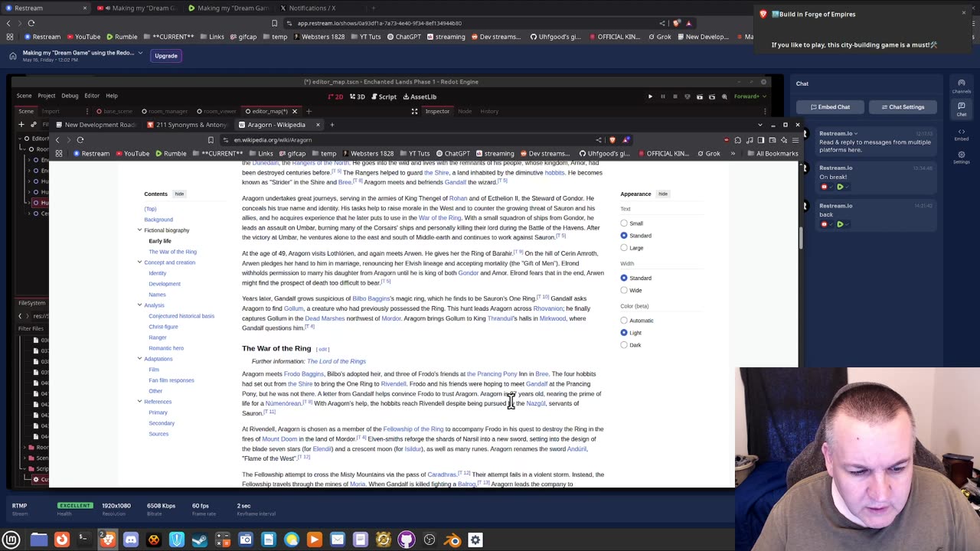Open Brave Shields in inner browser address bar

[614, 139]
